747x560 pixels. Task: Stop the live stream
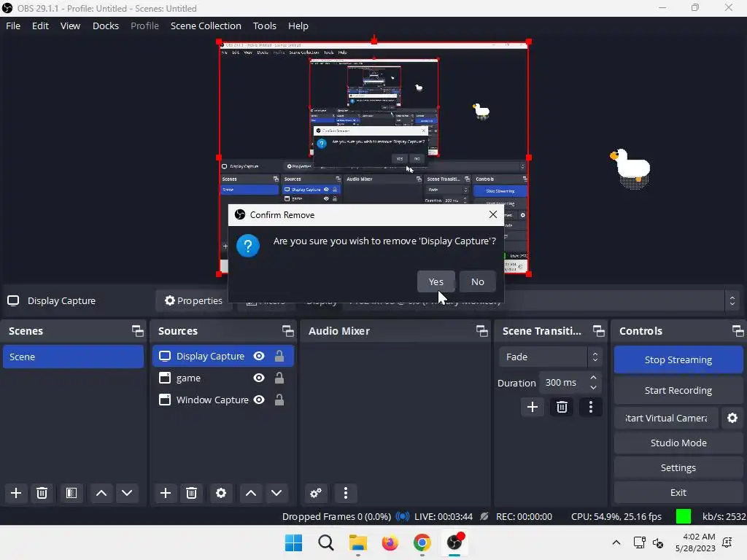(x=678, y=360)
